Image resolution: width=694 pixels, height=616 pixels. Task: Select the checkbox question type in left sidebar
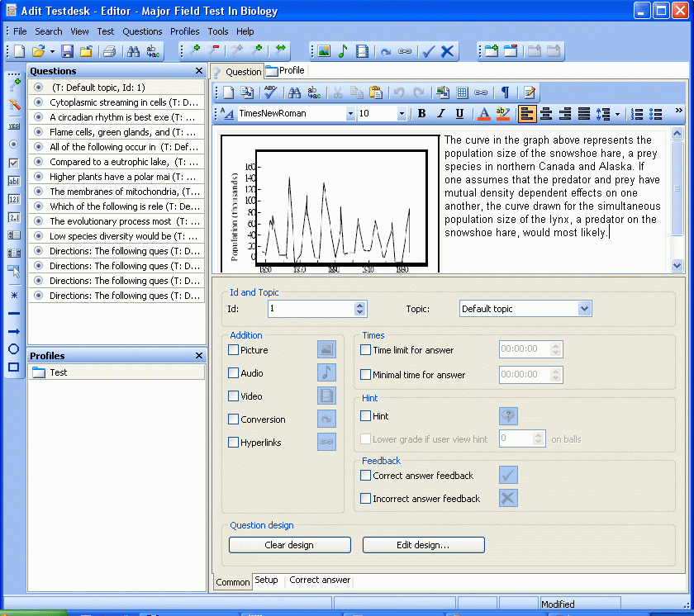click(x=14, y=163)
